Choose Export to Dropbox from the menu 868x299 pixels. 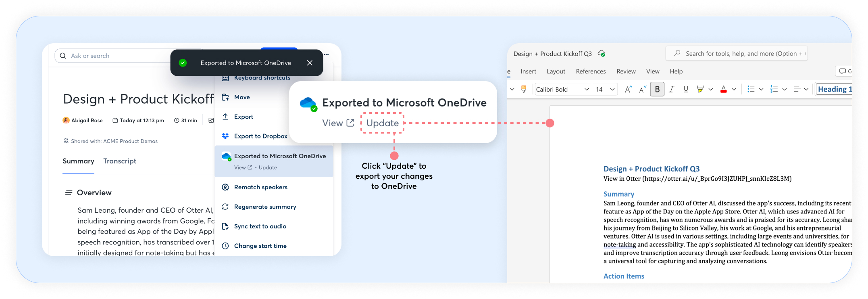tap(260, 136)
